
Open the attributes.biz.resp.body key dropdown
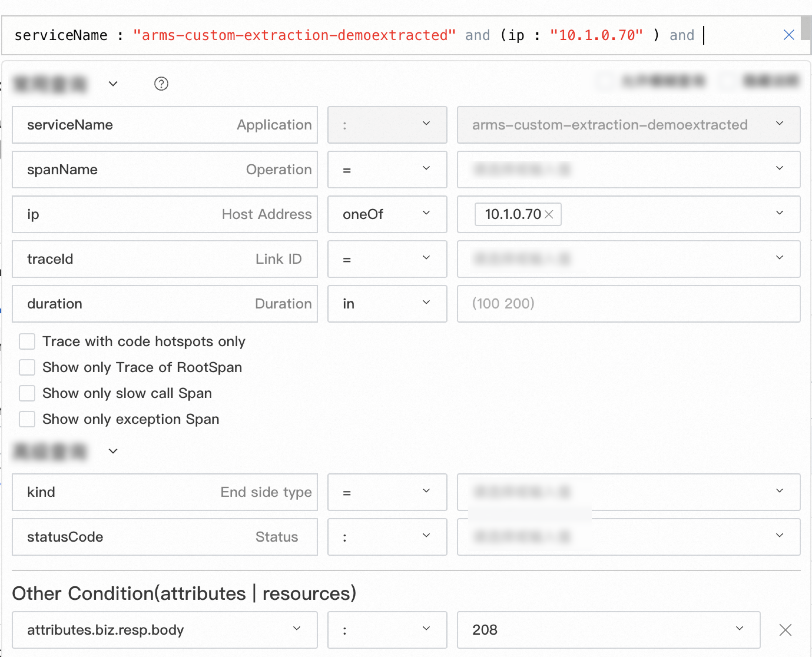coord(165,630)
